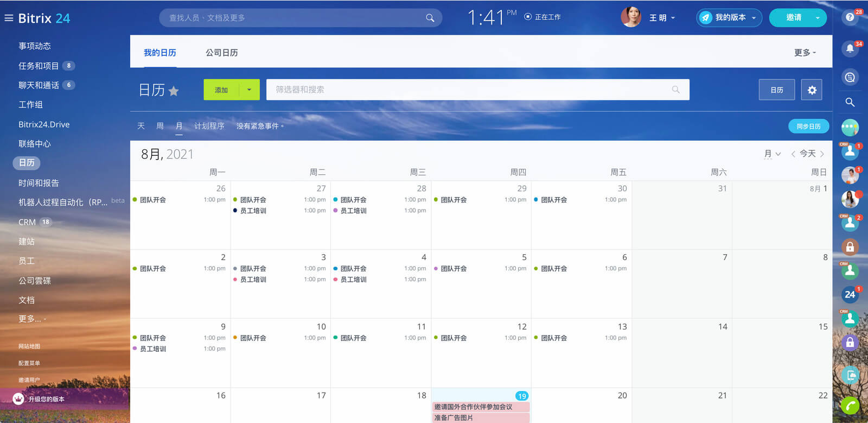Click the 正在工作 status indicator
Image resolution: width=868 pixels, height=423 pixels.
pos(542,17)
